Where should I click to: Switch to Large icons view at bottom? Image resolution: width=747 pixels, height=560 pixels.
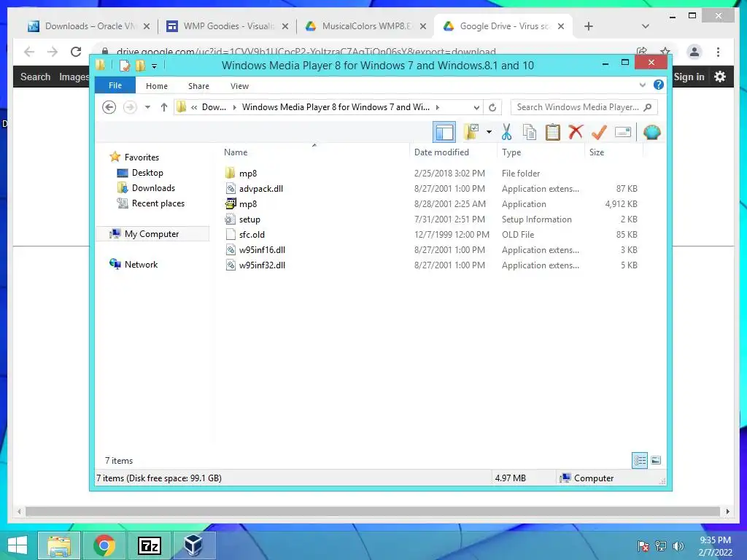656,460
